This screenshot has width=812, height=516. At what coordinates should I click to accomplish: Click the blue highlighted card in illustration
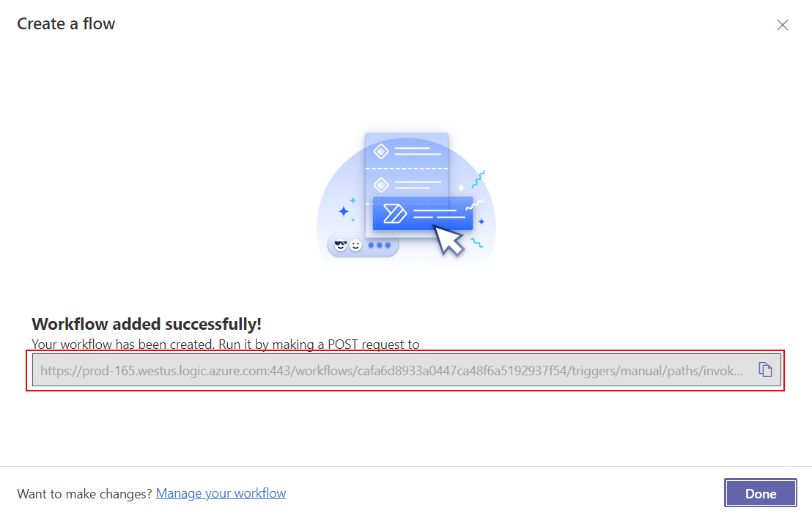click(x=423, y=213)
